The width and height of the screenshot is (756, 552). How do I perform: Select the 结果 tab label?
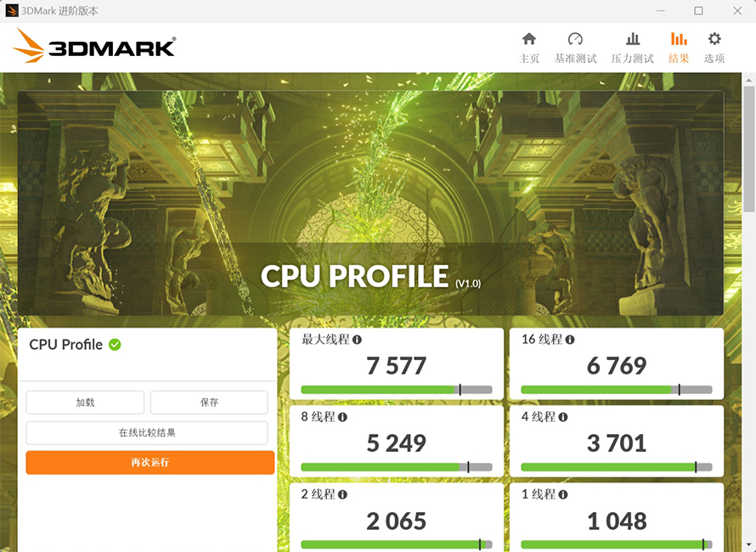tap(679, 59)
